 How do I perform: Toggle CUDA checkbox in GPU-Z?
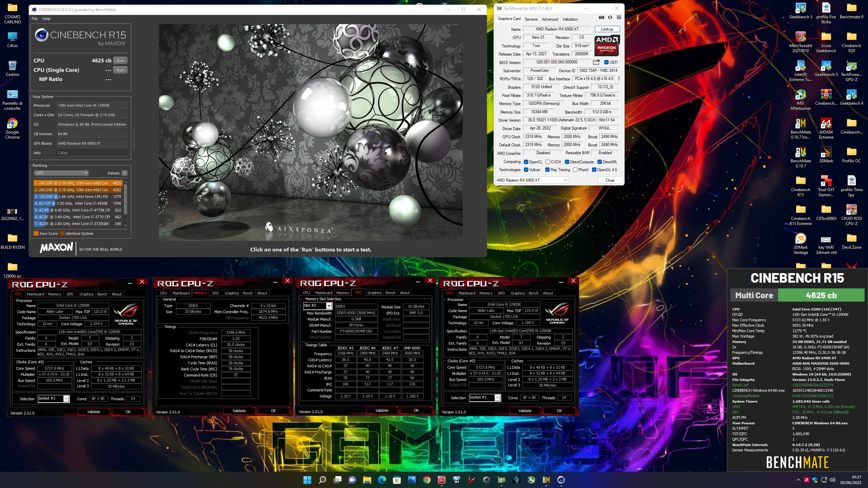click(548, 162)
